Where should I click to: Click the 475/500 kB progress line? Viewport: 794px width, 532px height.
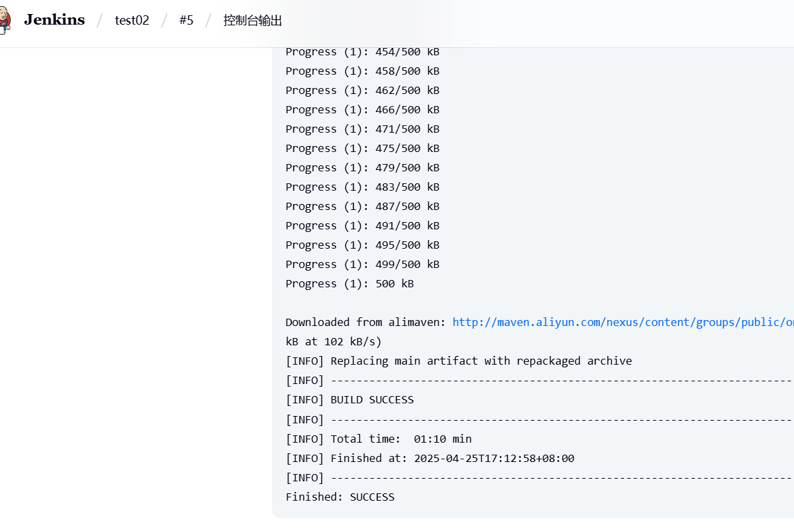click(x=362, y=148)
